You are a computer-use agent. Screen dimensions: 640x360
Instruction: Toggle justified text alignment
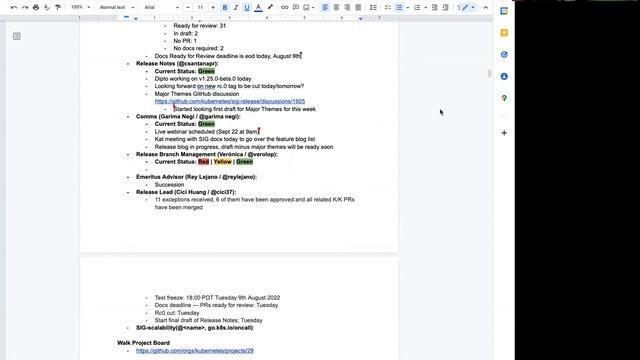tap(358, 7)
